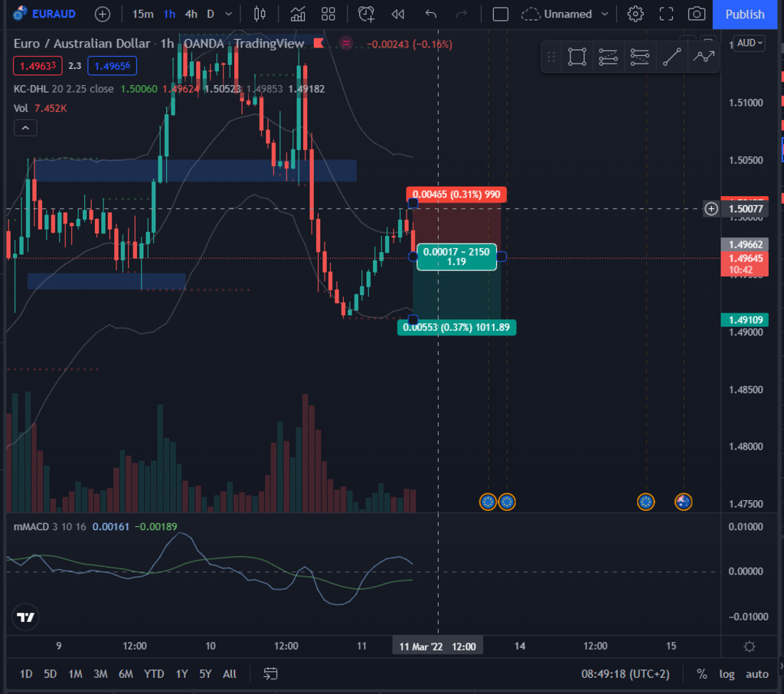This screenshot has height=694, width=784.
Task: Enter fullscreen mode
Action: (x=666, y=14)
